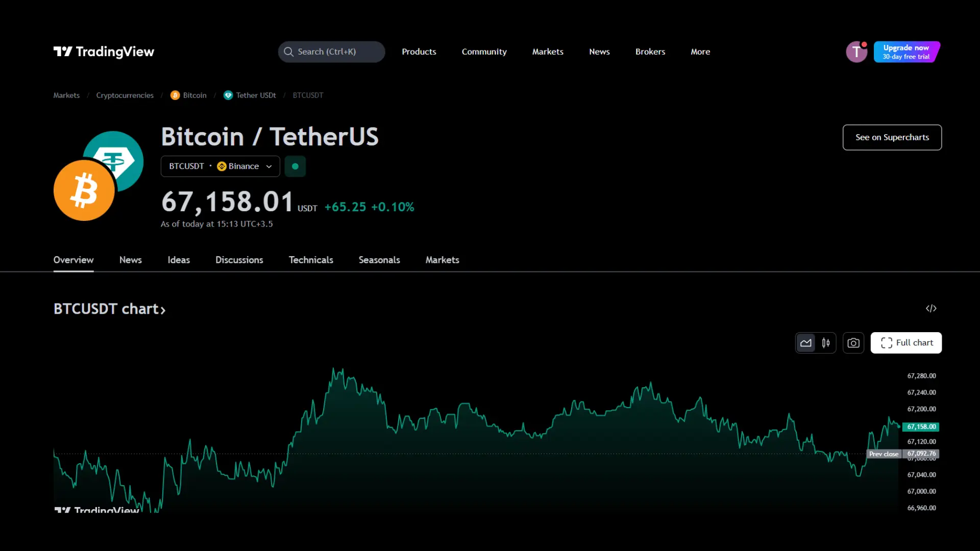Switch to the Technicals tab
This screenshot has height=551, width=980.
pyautogui.click(x=311, y=260)
